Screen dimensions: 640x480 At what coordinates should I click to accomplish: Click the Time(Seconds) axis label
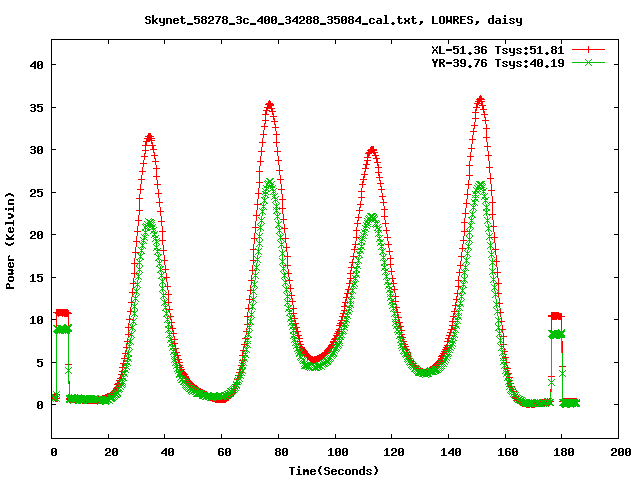pyautogui.click(x=334, y=471)
